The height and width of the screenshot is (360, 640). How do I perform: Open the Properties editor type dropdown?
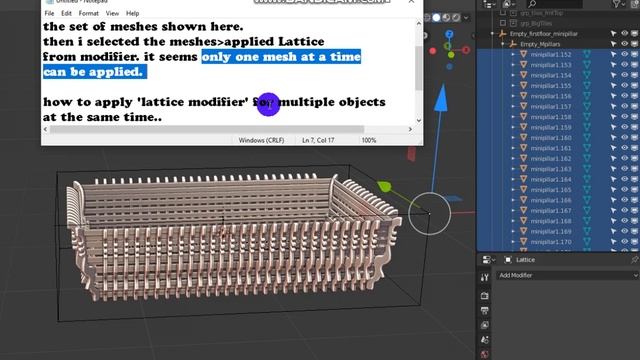tap(489, 260)
